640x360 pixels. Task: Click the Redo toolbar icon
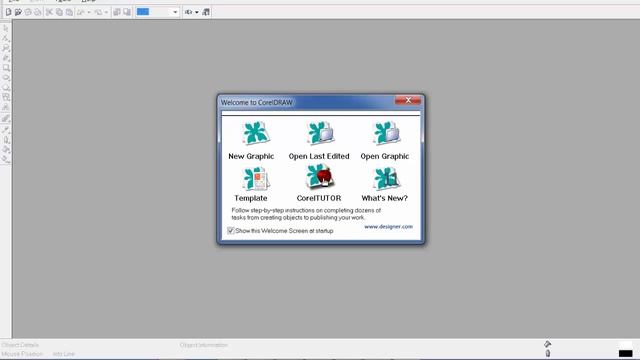tap(98, 12)
